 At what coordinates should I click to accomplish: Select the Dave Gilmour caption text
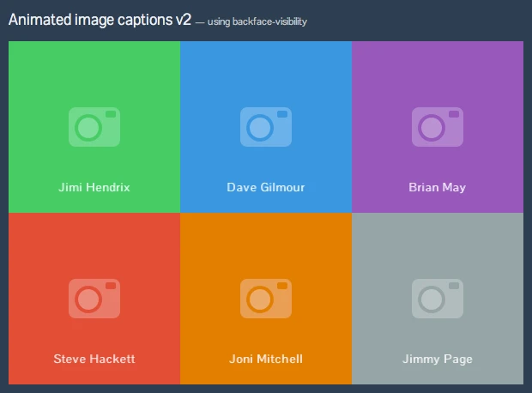(266, 187)
